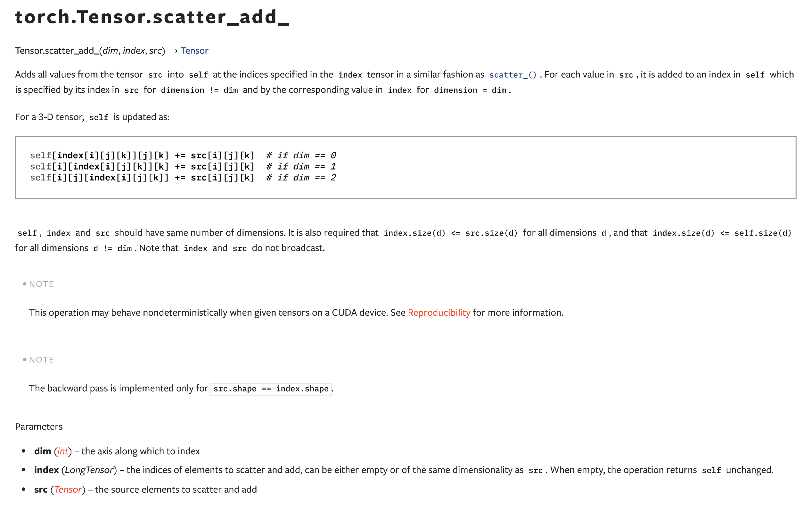Image resolution: width=812 pixels, height=511 pixels.
Task: Click the code line for dim == 2
Action: pyautogui.click(x=183, y=178)
